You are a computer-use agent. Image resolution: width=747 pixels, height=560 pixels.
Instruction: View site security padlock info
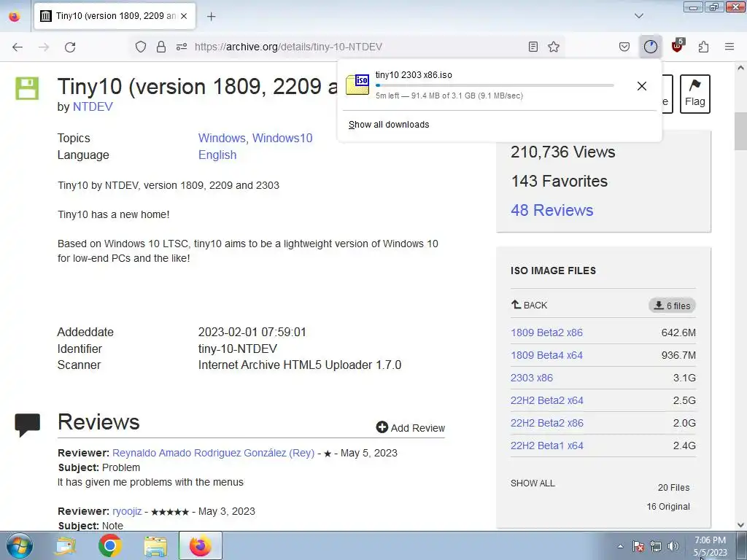(161, 47)
